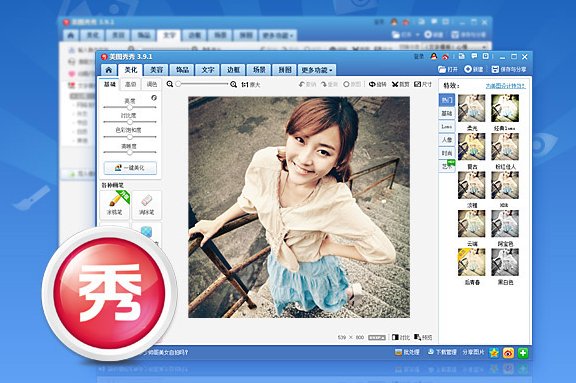576x383 pixels.
Task: Apply the 淡雅 effect thumbnail
Action: click(472, 185)
